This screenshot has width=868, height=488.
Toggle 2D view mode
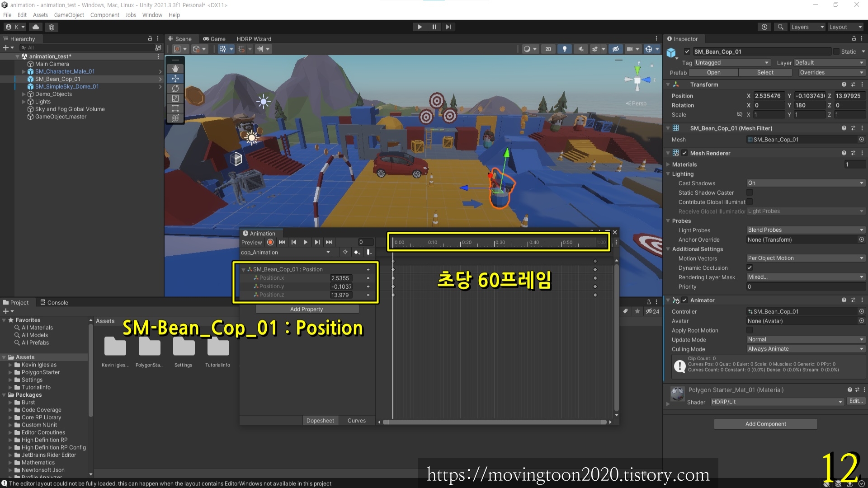(x=548, y=49)
